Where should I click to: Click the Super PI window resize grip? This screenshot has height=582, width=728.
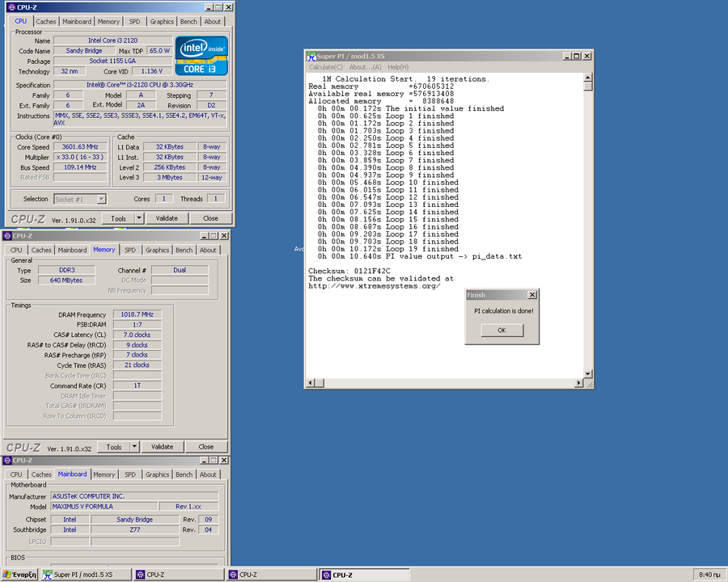[588, 383]
